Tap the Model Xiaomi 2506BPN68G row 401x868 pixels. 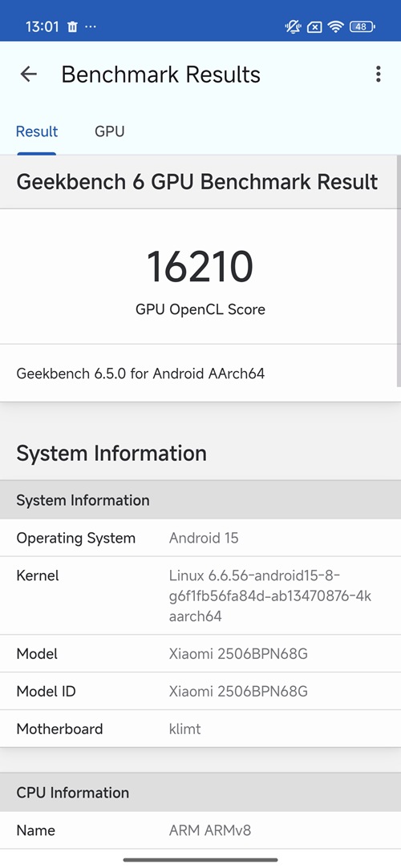click(200, 654)
